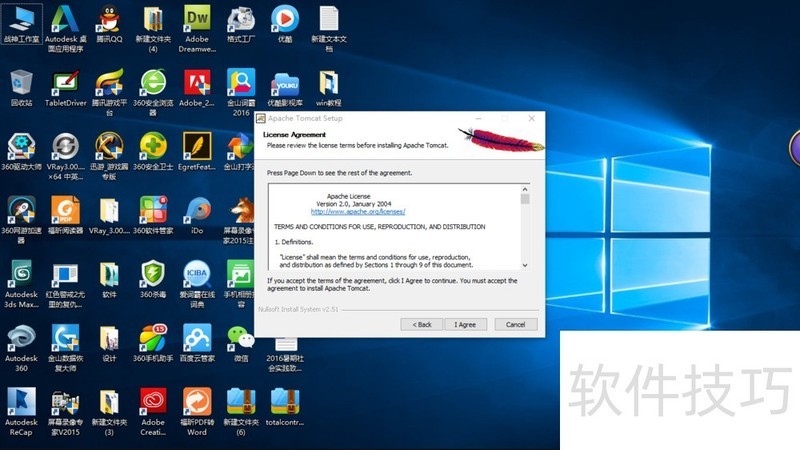The height and width of the screenshot is (450, 800).
Task: Select the 福昕PDF转Word desktop icon
Action: point(197,412)
